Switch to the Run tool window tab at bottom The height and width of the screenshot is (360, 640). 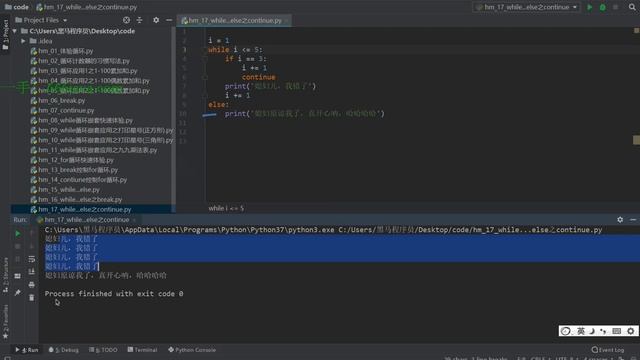(x=27, y=350)
